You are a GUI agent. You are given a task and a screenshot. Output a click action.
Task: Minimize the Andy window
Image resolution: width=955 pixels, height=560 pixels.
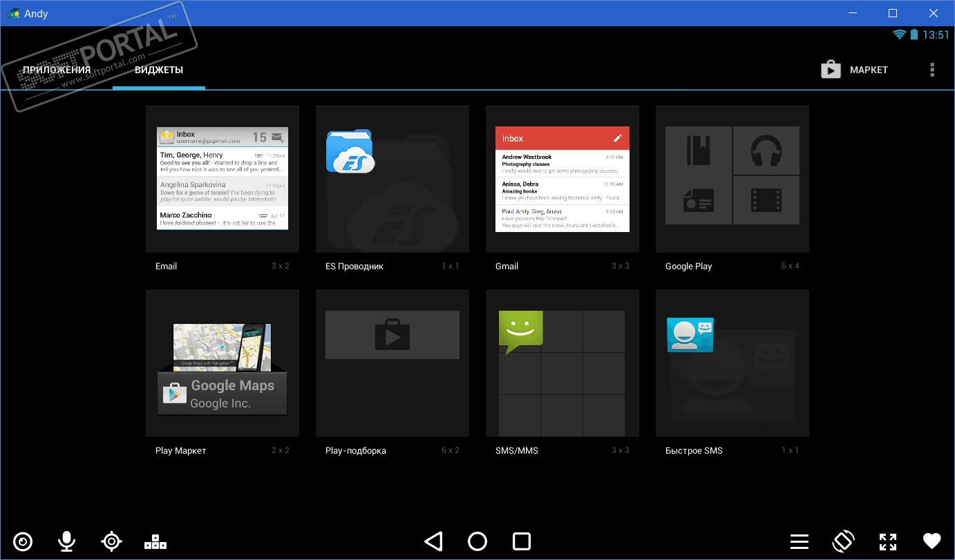click(x=853, y=13)
